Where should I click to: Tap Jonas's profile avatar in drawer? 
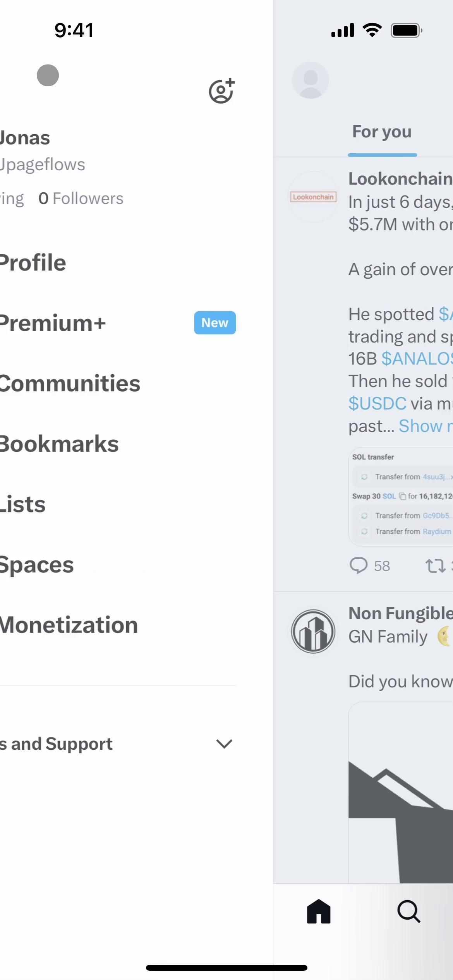pos(48,75)
